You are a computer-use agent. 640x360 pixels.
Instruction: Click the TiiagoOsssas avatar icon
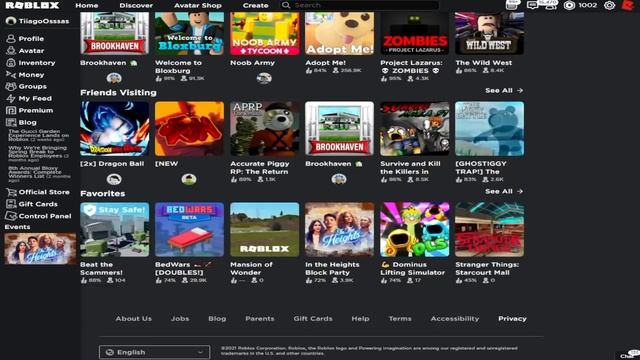[x=11, y=21]
